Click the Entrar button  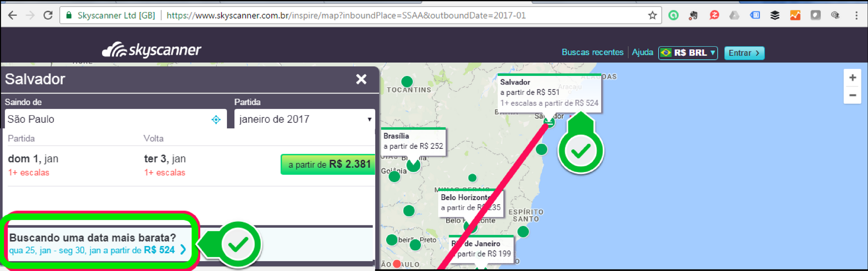click(x=744, y=53)
